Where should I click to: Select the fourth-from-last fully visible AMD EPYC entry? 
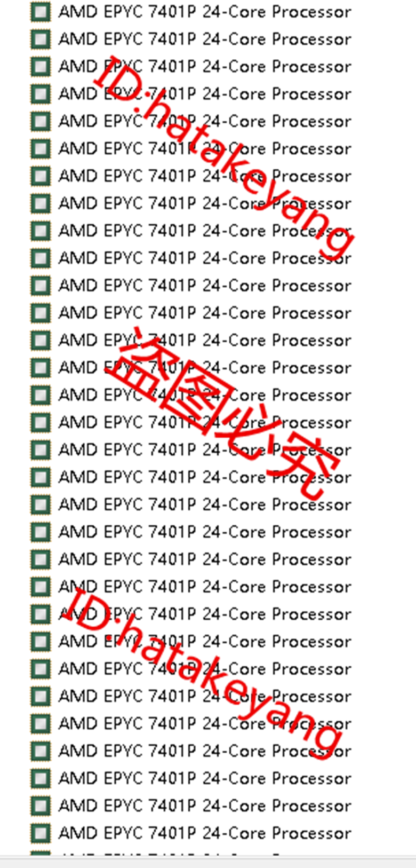click(x=205, y=751)
